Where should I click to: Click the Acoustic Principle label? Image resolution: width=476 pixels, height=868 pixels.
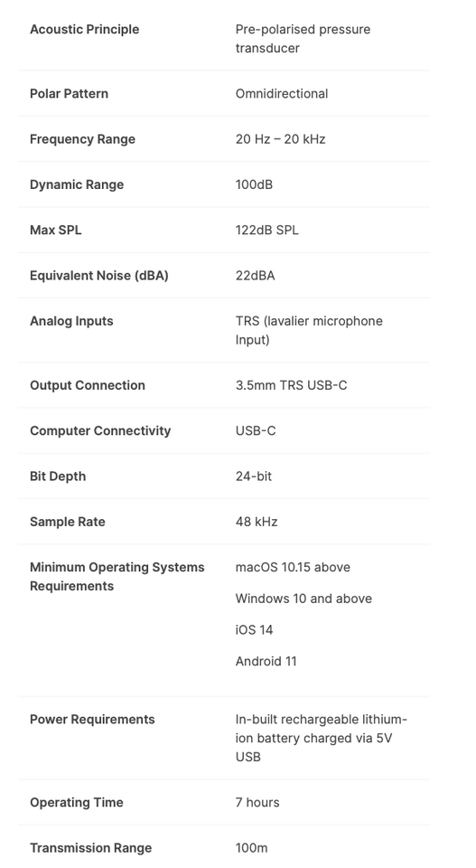point(85,29)
